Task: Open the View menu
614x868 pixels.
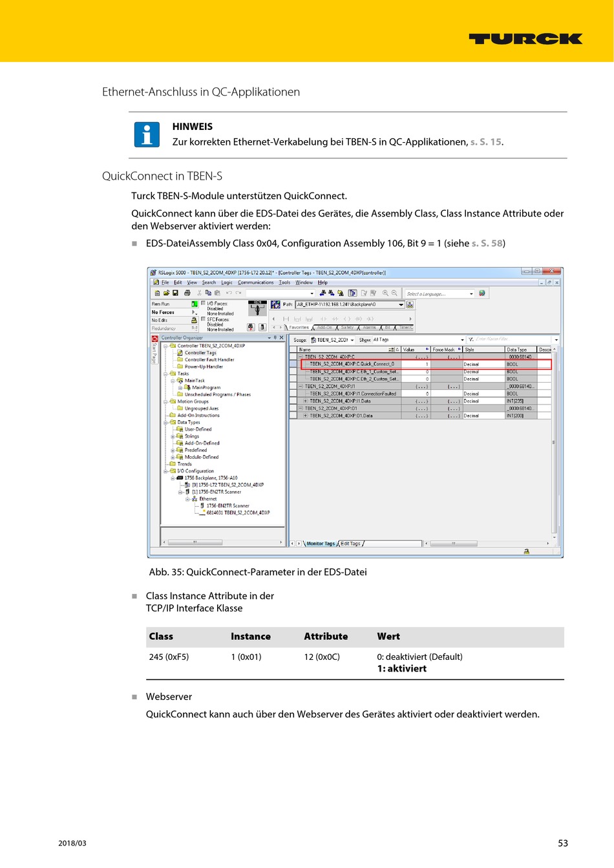Action: tap(192, 282)
